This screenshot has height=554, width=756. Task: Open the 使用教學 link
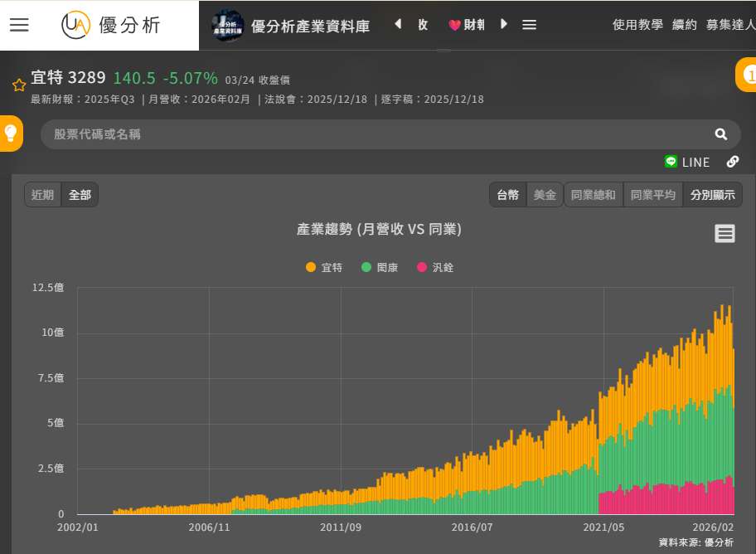pos(637,25)
